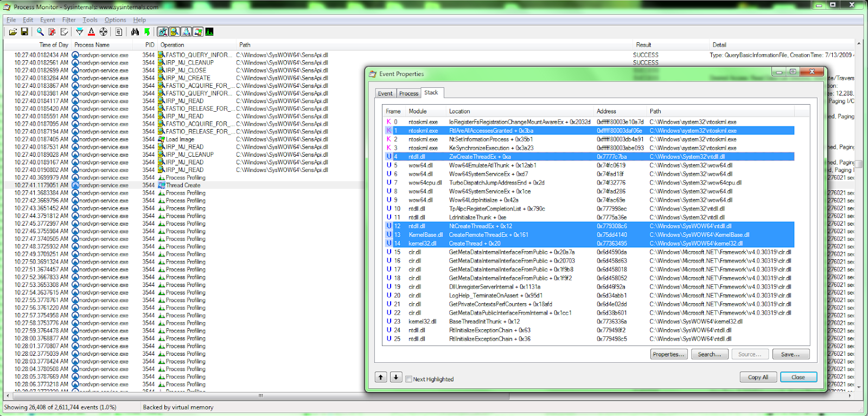Toggle Show Network Activity
Screen dimensions: 868x416
[186, 32]
